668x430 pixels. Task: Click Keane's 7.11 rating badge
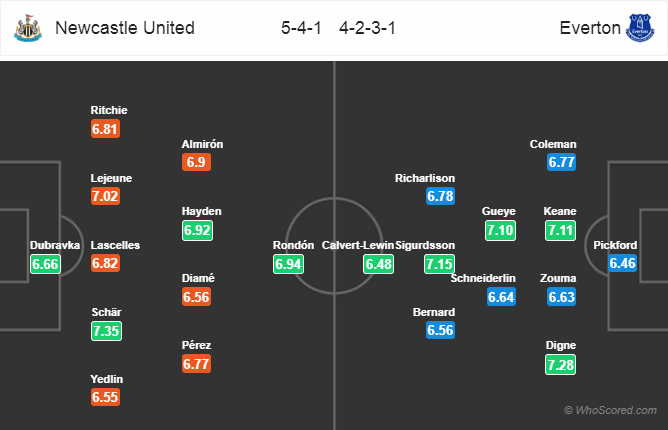pos(560,231)
